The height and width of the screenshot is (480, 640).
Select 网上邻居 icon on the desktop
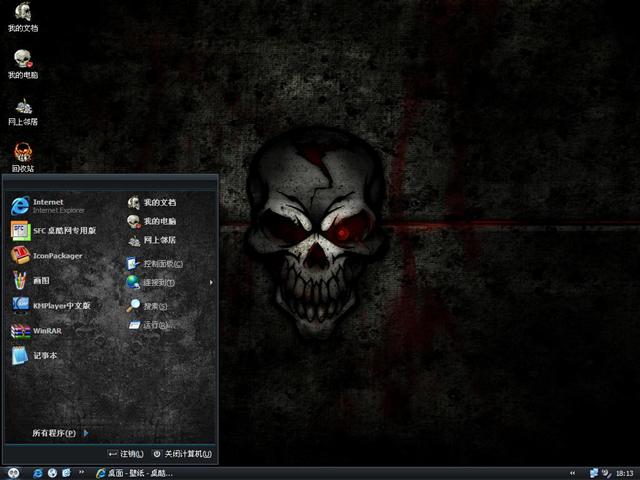(22, 108)
